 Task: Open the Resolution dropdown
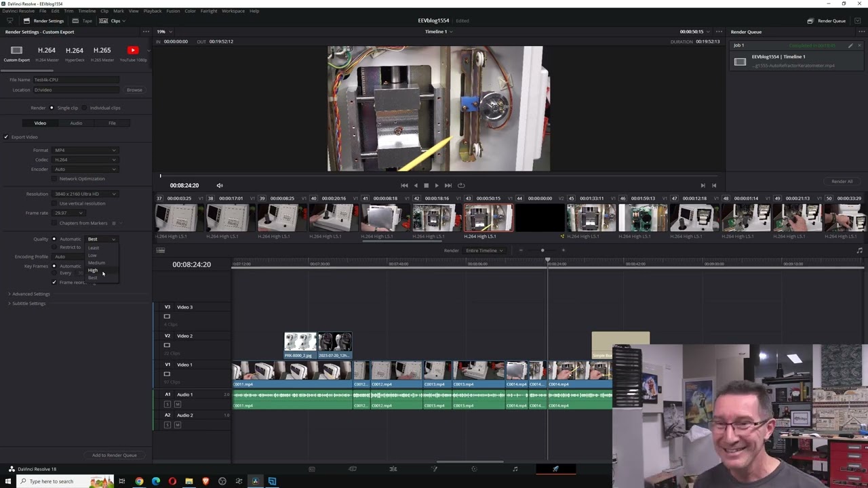85,194
